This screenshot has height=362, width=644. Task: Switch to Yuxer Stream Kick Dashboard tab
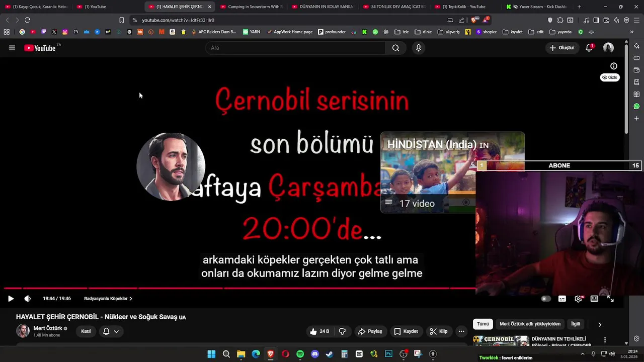(x=536, y=7)
